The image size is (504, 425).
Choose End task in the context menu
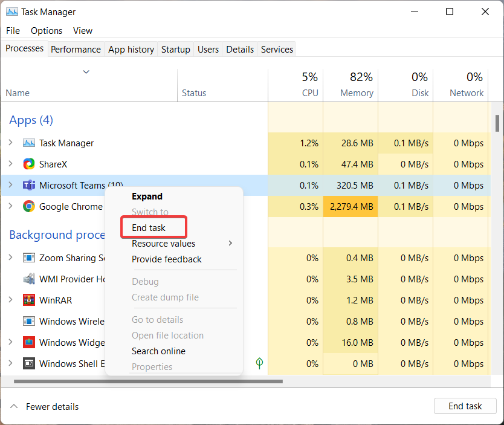tap(149, 227)
